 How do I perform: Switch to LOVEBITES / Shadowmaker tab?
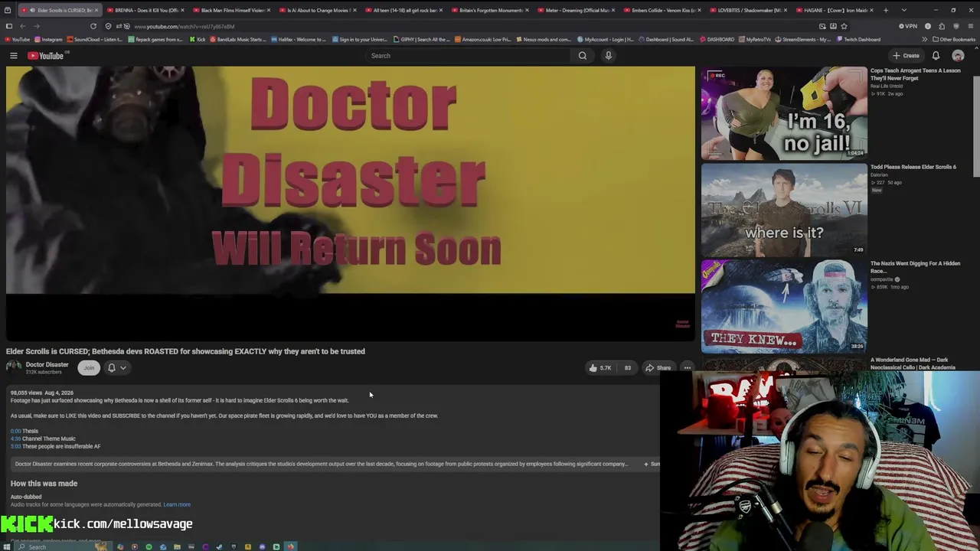click(x=748, y=10)
